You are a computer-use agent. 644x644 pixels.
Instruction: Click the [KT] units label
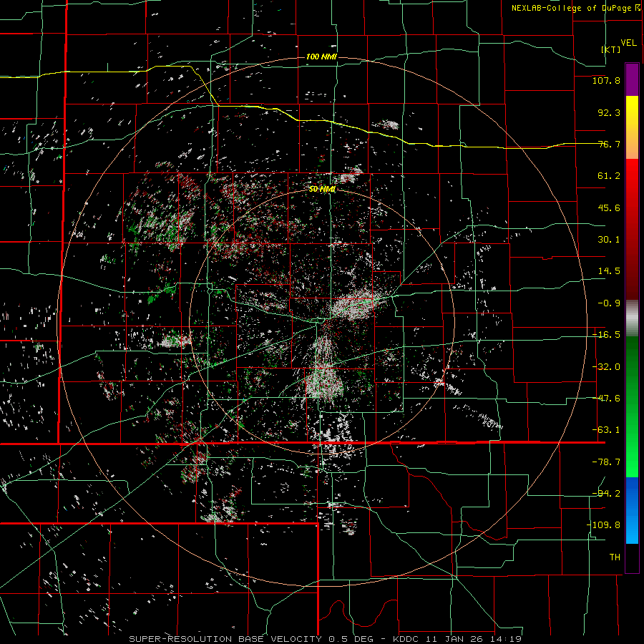click(611, 49)
